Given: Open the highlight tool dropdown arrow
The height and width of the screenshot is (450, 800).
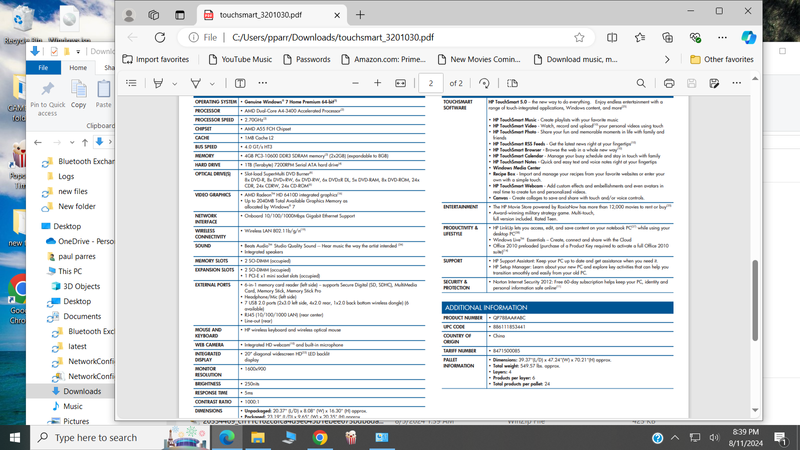Looking at the screenshot, I should [x=175, y=83].
